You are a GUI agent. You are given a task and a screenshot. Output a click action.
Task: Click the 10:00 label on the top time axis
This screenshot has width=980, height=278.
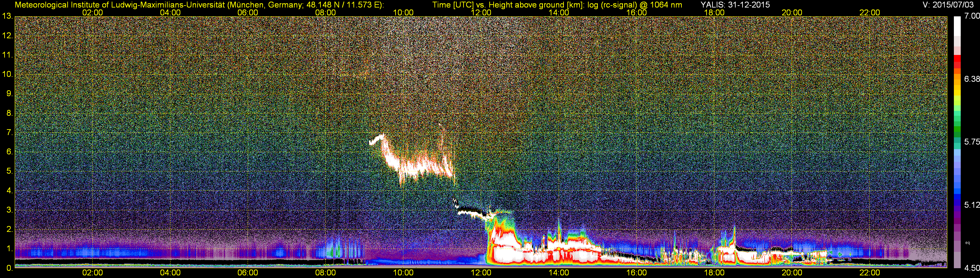tap(403, 12)
